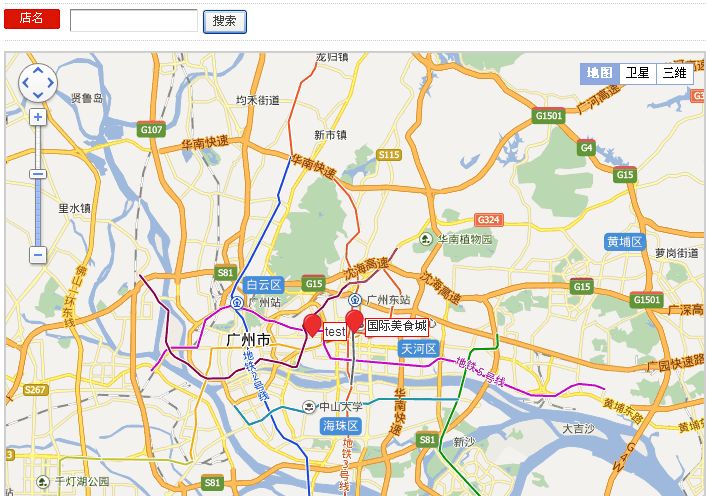Open the test marker label
The height and width of the screenshot is (496, 706).
point(335,332)
